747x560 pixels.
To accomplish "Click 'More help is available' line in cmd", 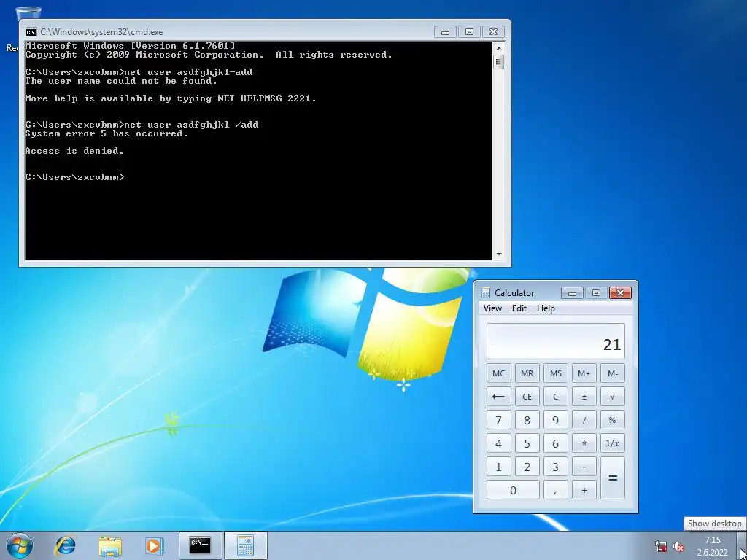I will pos(171,98).
